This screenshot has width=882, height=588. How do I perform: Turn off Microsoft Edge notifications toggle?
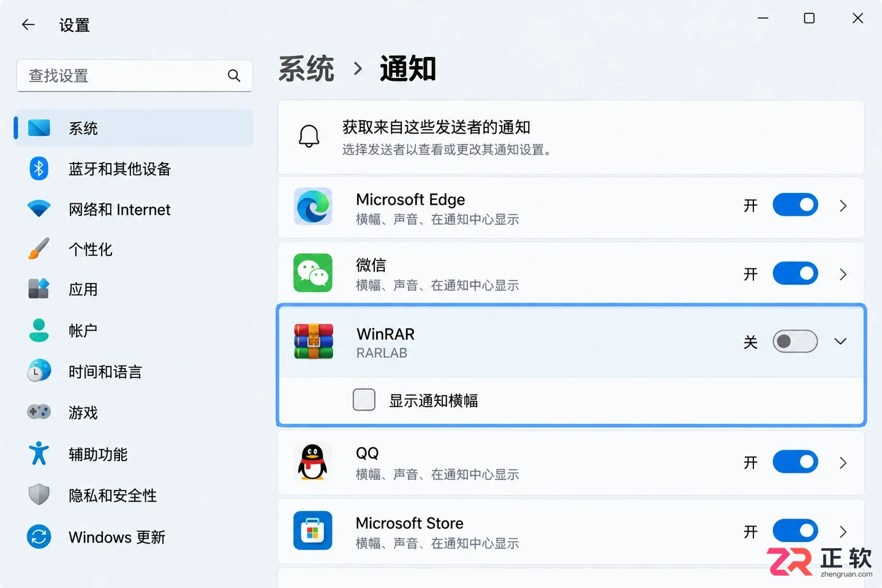(x=795, y=205)
